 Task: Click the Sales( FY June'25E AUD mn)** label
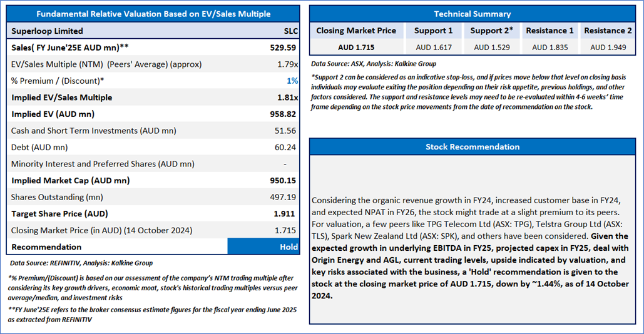(70, 48)
